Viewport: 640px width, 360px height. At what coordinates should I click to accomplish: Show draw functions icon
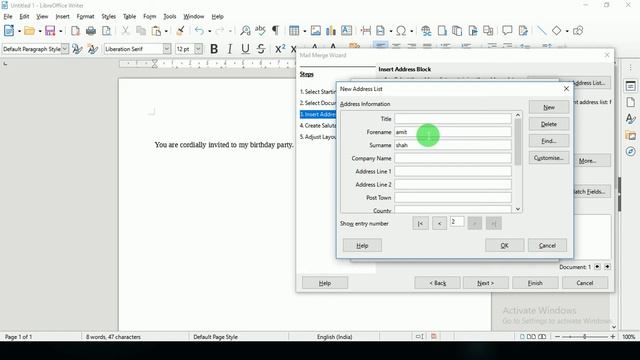[578, 31]
